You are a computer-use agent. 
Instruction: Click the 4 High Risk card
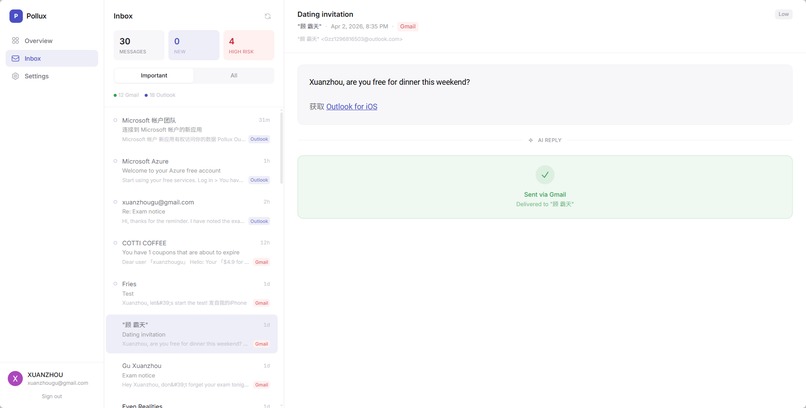tap(249, 45)
